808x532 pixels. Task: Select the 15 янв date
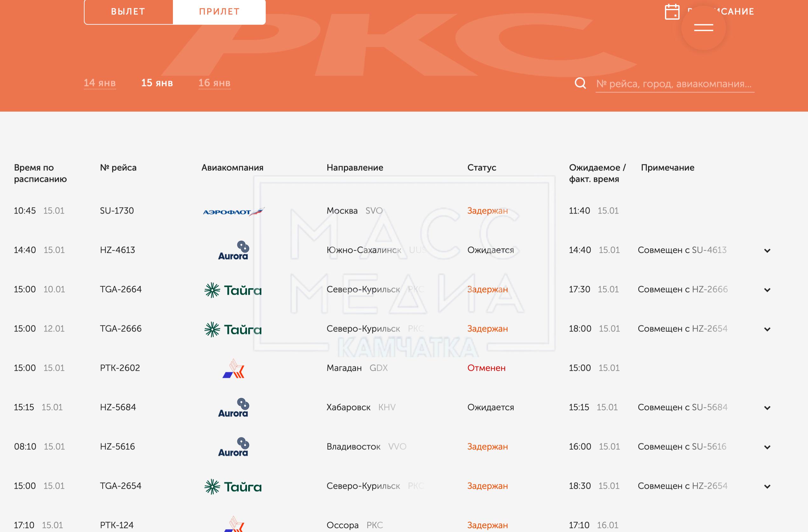tap(157, 83)
